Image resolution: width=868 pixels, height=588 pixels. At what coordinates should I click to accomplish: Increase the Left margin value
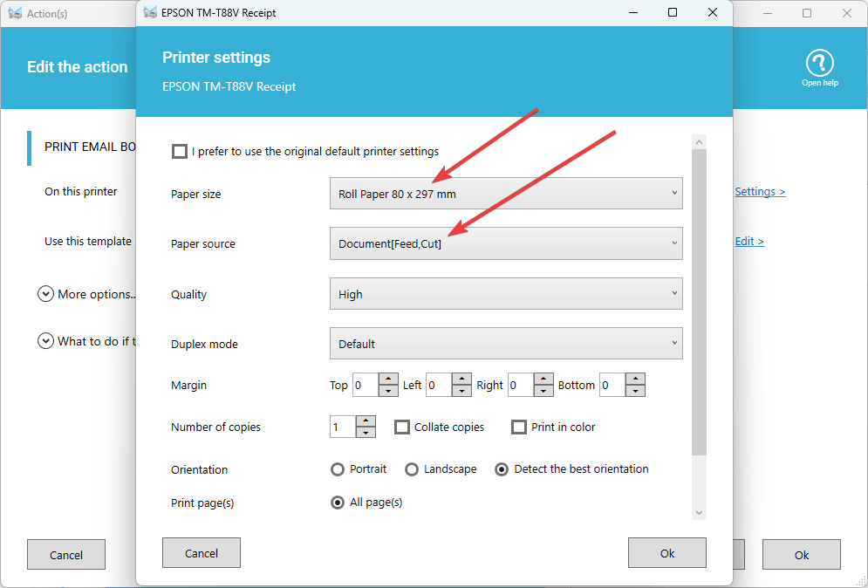pos(461,379)
